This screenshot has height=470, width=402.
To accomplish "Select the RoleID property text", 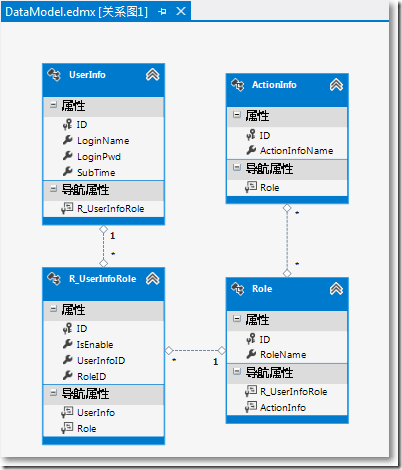I will pos(92,376).
